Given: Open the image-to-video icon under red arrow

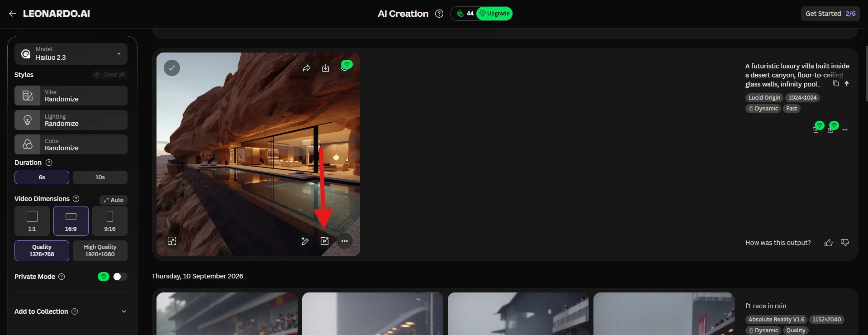Looking at the screenshot, I should [x=325, y=241].
